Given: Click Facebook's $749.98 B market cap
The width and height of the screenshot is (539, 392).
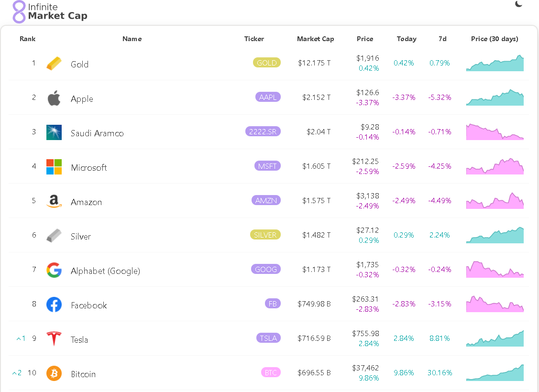Looking at the screenshot, I should coord(314,304).
